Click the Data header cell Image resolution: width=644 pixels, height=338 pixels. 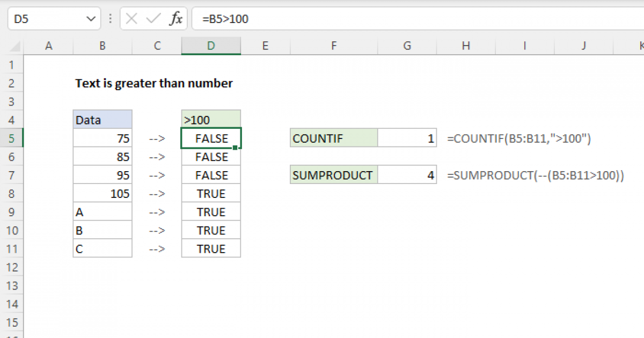pyautogui.click(x=102, y=120)
